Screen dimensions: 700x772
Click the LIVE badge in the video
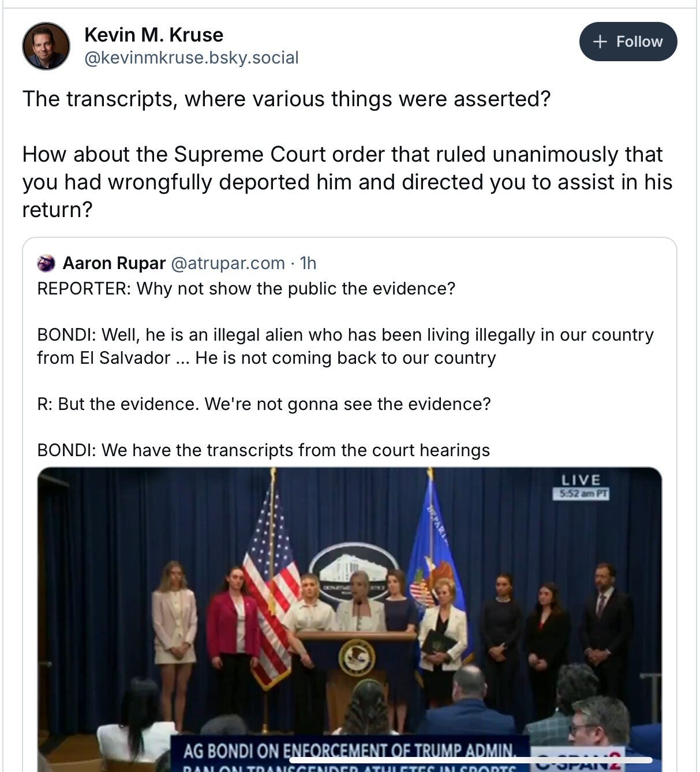581,480
